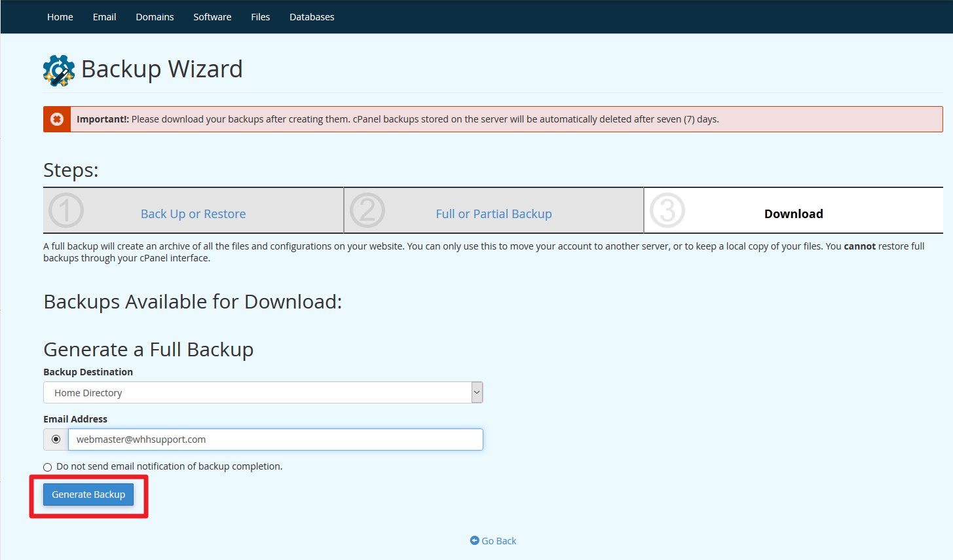The image size is (953, 560).
Task: Open the Home menu item
Action: coord(60,17)
